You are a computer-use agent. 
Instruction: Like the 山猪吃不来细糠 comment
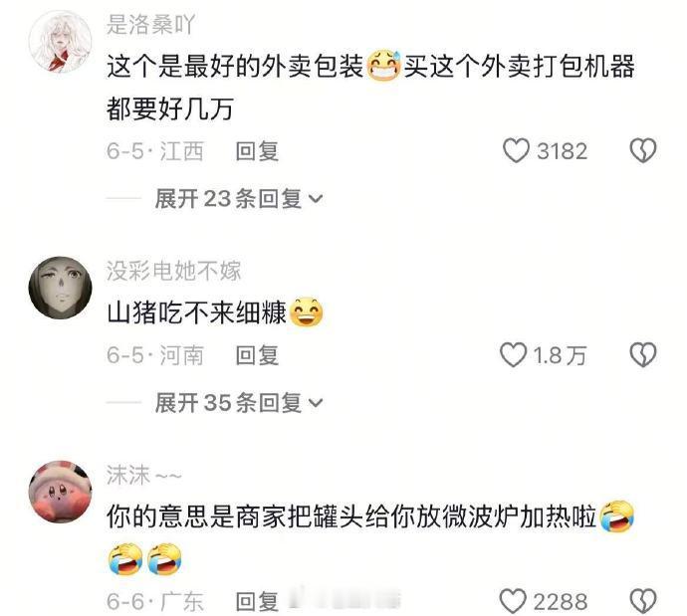(x=514, y=355)
